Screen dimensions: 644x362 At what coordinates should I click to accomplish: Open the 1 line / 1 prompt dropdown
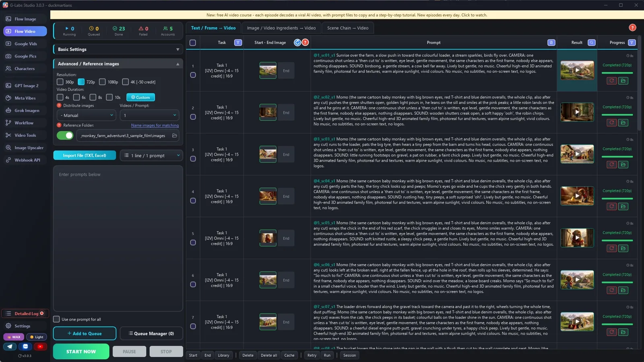point(151,156)
